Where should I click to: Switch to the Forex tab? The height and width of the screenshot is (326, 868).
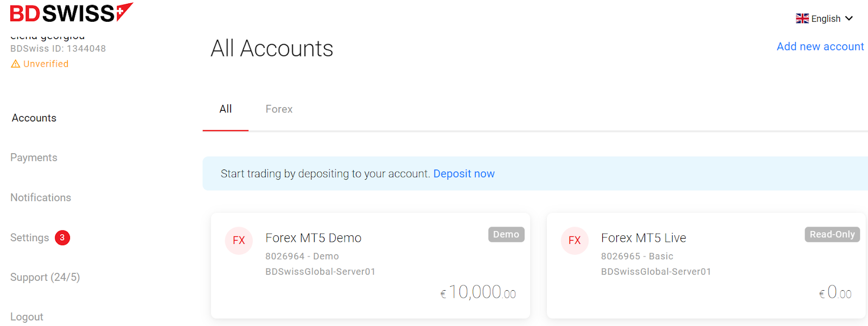[279, 109]
